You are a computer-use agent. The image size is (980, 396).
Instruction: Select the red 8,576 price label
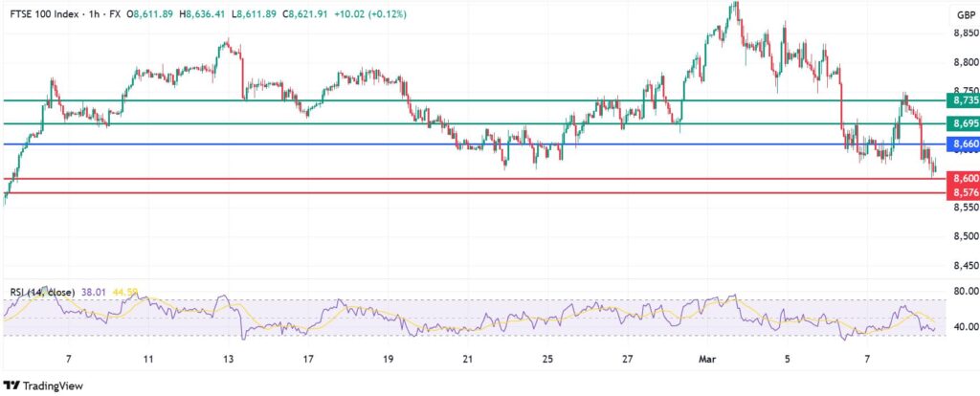click(962, 192)
